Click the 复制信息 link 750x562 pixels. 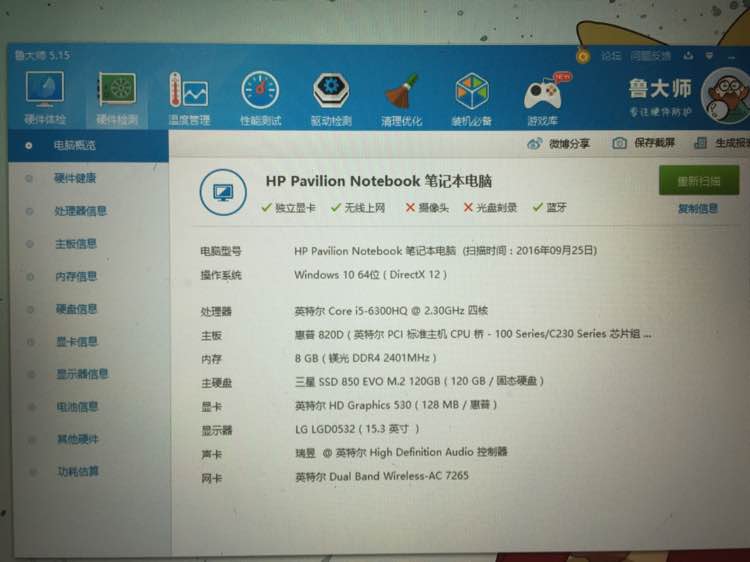coord(698,209)
